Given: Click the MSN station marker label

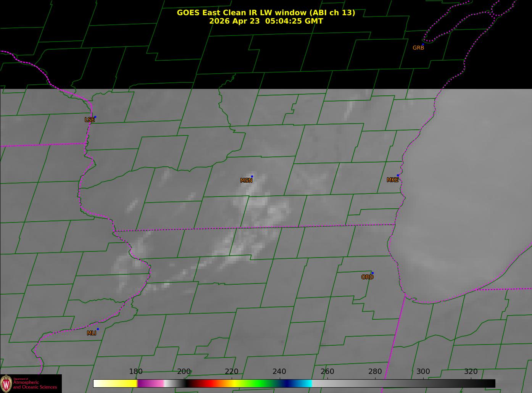Looking at the screenshot, I should pyautogui.click(x=246, y=180).
